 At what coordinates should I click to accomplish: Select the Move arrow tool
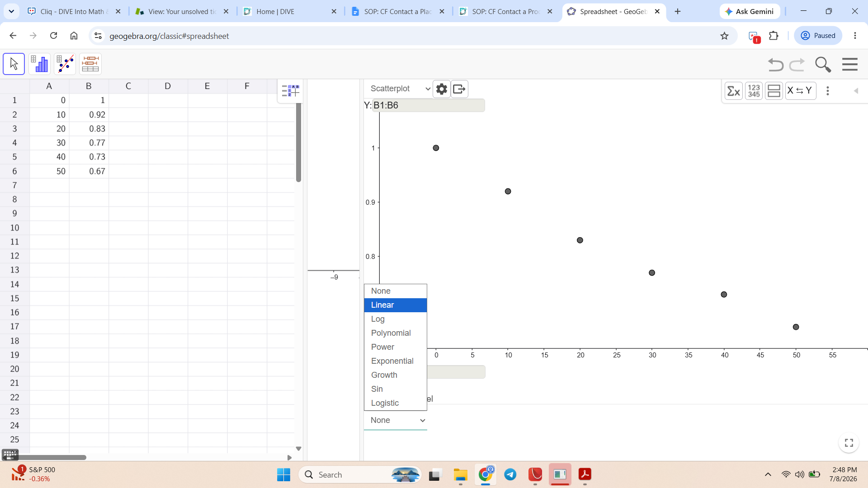pyautogui.click(x=14, y=64)
